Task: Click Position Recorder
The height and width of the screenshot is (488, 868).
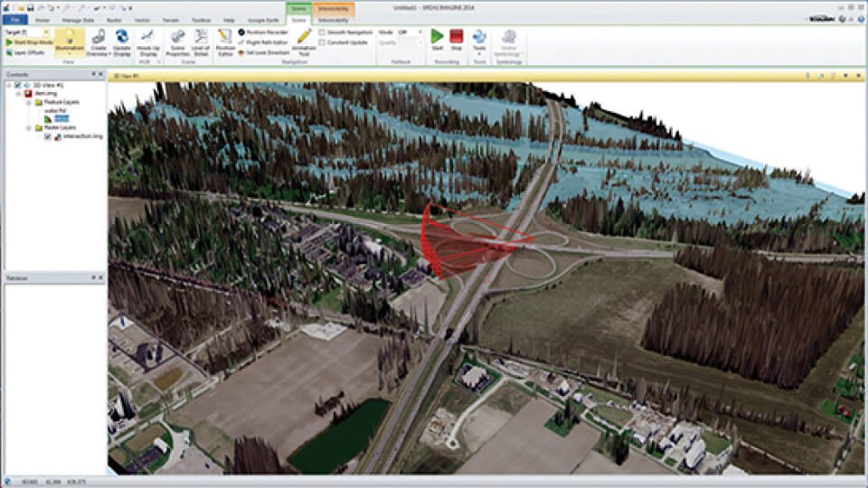Action: coord(263,33)
